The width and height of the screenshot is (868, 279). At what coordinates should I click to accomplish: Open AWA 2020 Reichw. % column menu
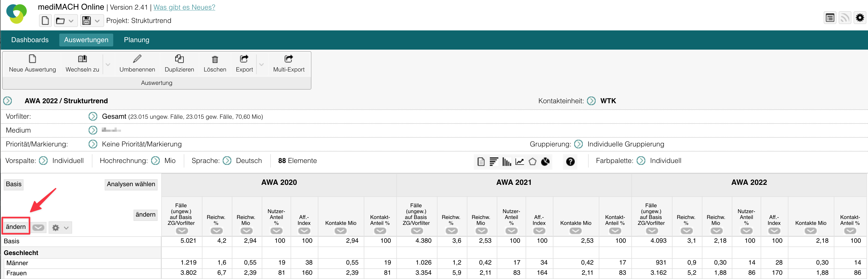pos(217,231)
